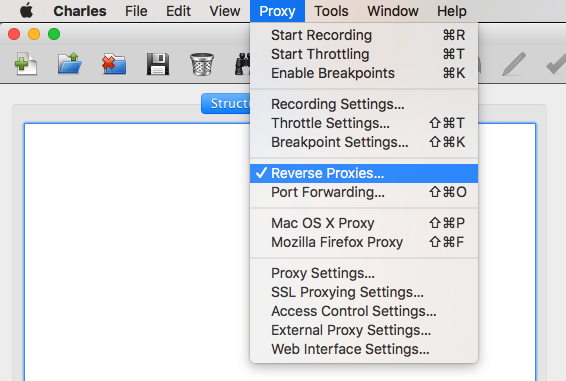Click the Open Session folder icon
This screenshot has width=566, height=381.
[70, 64]
